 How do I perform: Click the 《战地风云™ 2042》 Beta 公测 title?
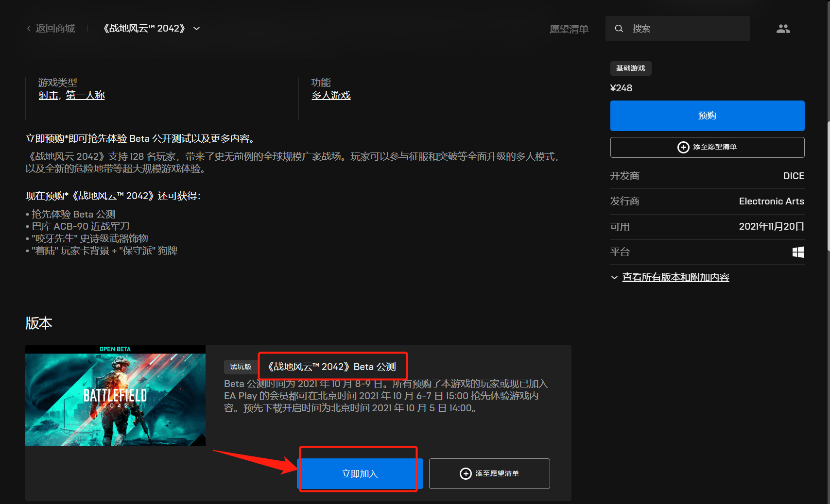332,367
